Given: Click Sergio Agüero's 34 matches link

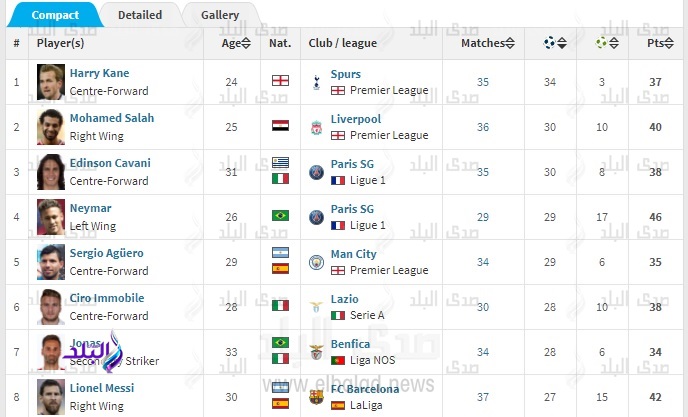Looking at the screenshot, I should [x=483, y=262].
